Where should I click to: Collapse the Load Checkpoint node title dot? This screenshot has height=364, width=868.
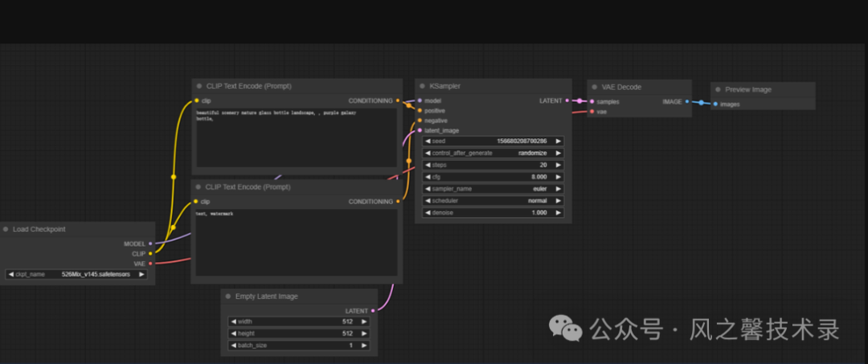6,229
